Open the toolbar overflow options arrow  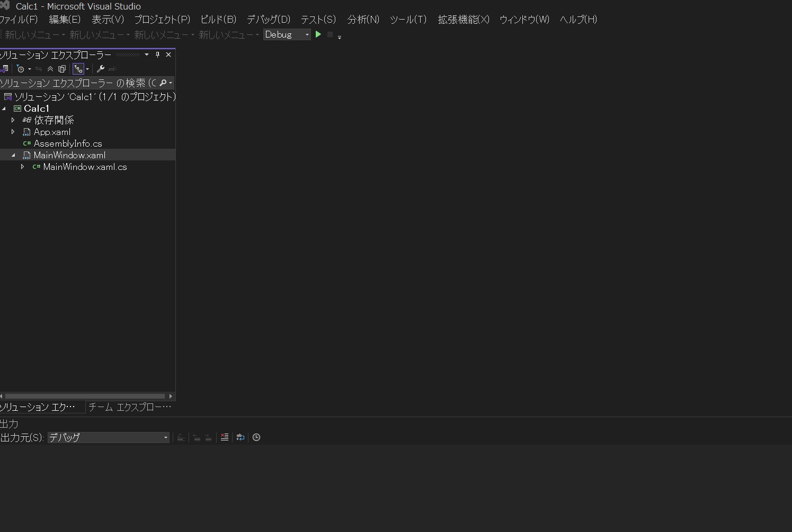(x=340, y=37)
